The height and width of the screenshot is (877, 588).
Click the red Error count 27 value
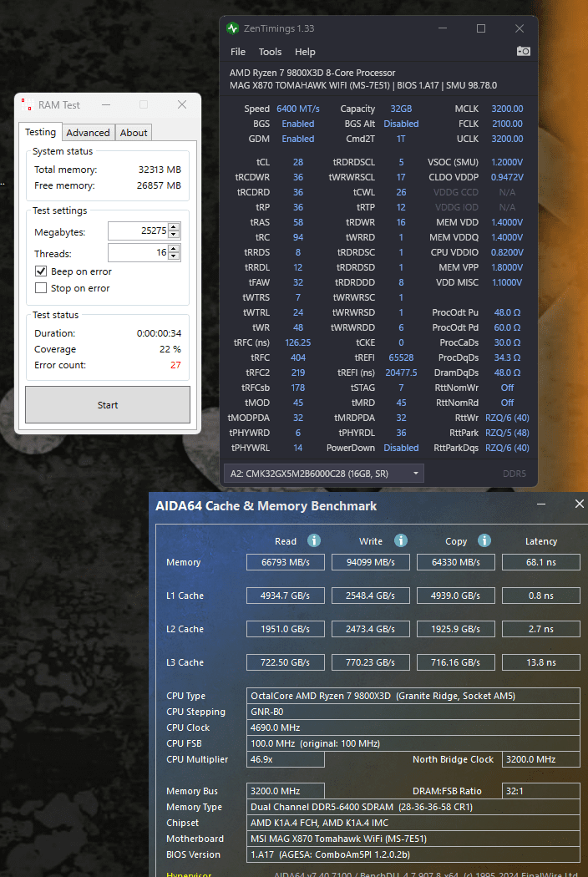(175, 365)
